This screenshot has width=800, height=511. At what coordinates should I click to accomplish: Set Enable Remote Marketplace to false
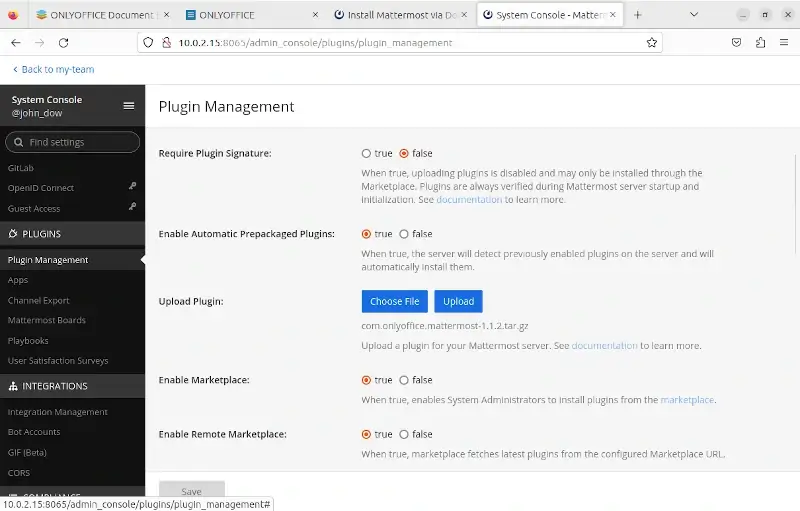[404, 435]
